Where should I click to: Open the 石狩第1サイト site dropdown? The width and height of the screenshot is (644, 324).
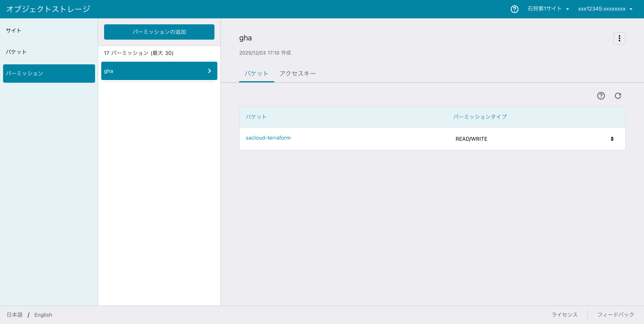(x=548, y=9)
